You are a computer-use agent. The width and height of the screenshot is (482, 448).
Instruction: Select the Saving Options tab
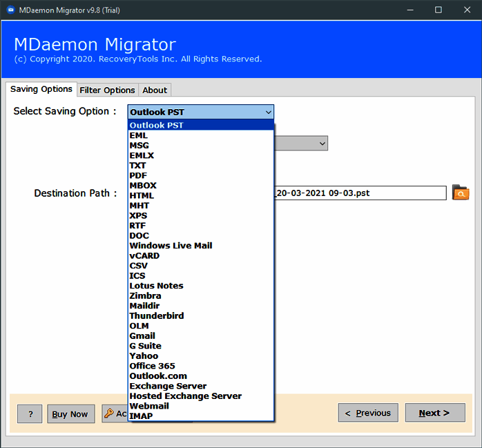coord(41,89)
